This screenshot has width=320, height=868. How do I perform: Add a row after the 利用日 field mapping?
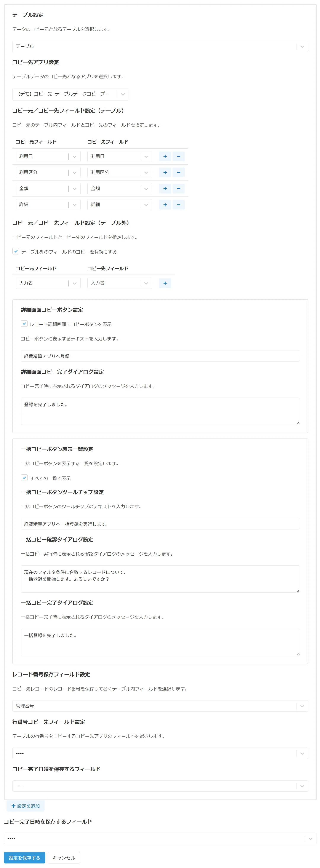click(165, 156)
